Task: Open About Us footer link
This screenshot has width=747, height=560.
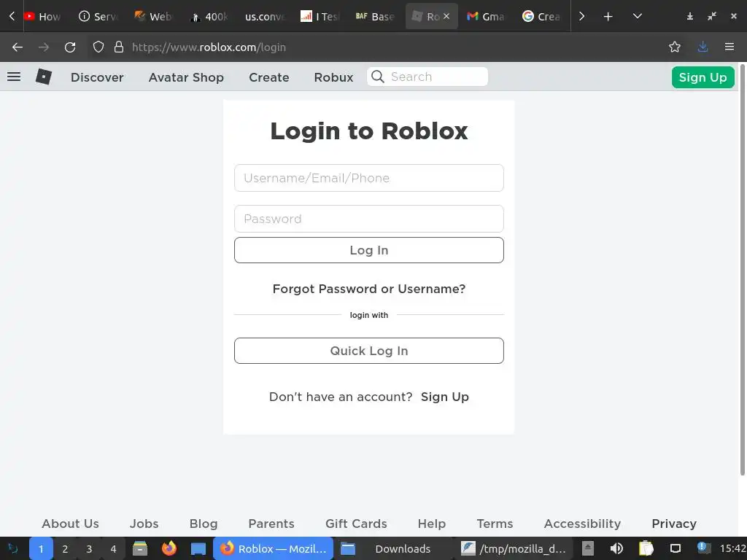Action: 71,524
